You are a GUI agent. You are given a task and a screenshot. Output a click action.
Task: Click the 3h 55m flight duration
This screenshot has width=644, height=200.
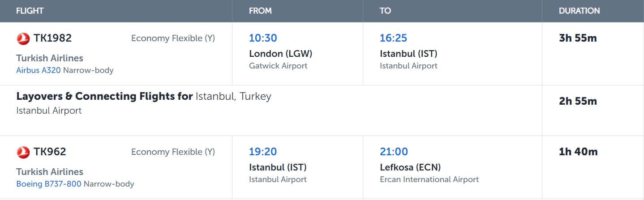click(x=578, y=38)
